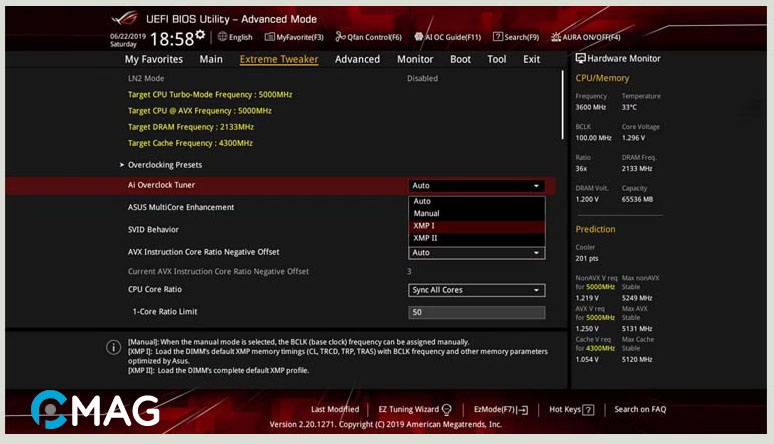Launch AI OC Guide(F11)
The height and width of the screenshot is (444, 774).
click(447, 37)
